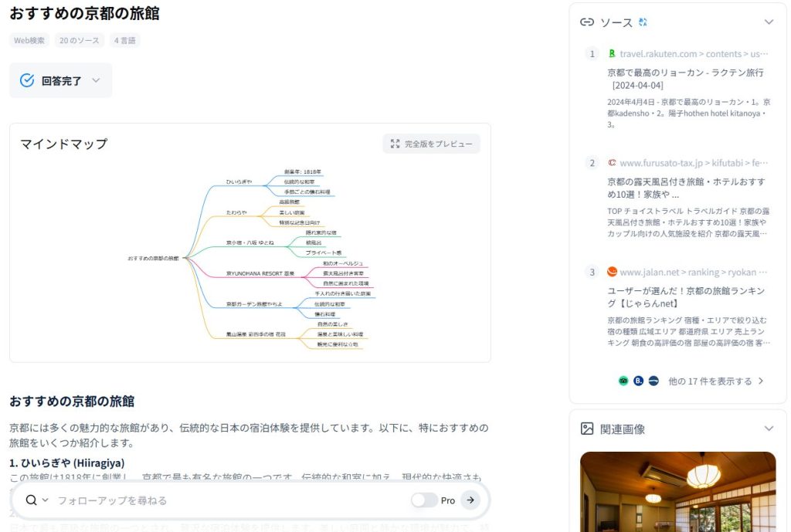Viewport: 791px width, 532px height.
Task: Click the image icon beside 関連画像
Action: [x=587, y=429]
